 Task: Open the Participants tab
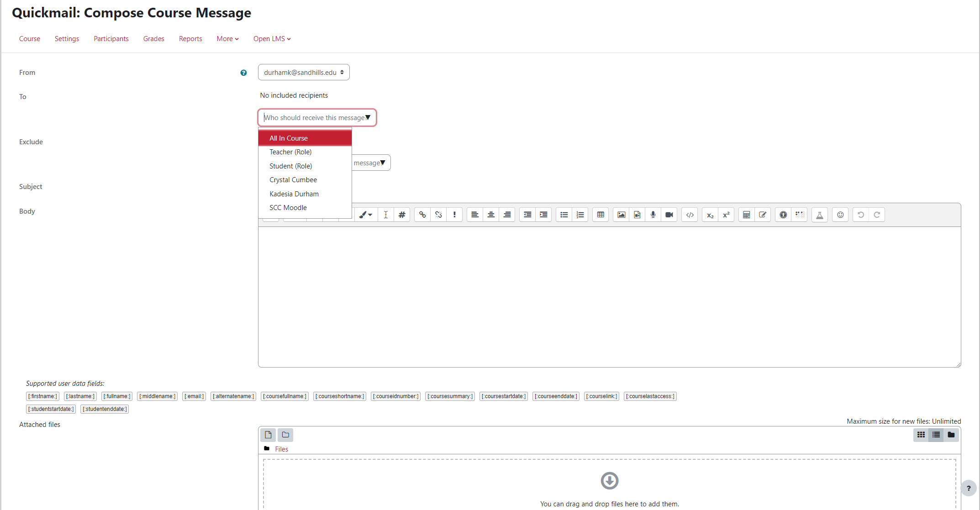coord(111,39)
